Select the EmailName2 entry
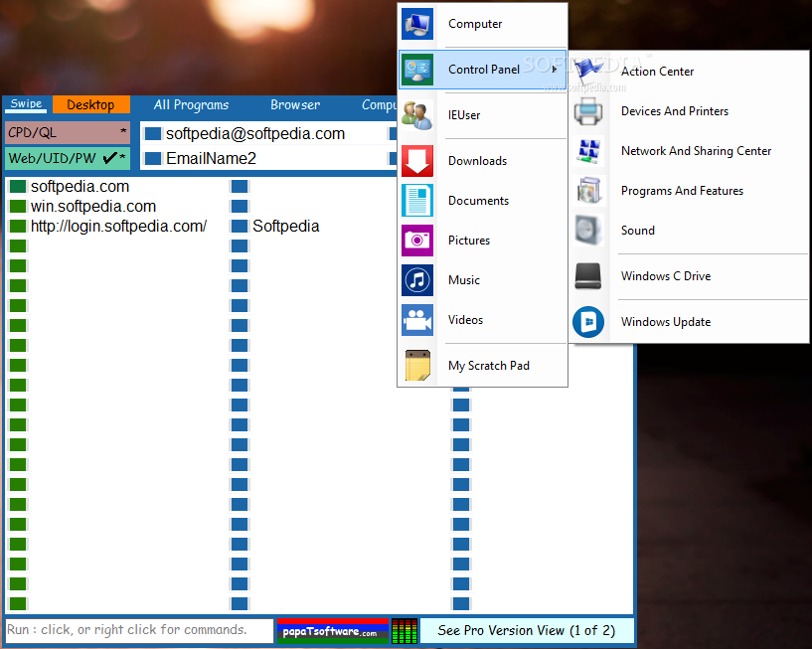812x649 pixels. [x=212, y=158]
